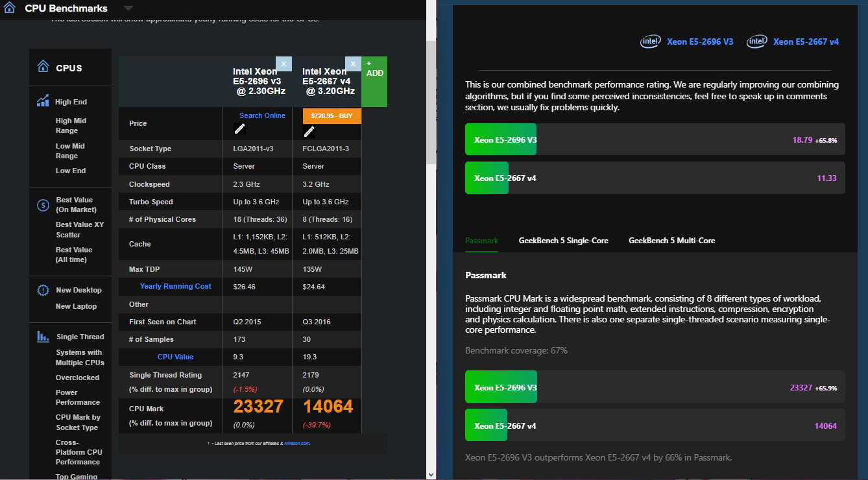Remove Xeon E5-2667 v4 with its X button

(353, 64)
